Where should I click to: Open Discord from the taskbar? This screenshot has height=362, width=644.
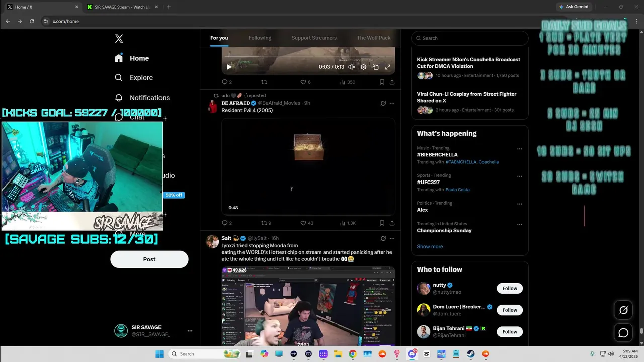tap(412, 354)
